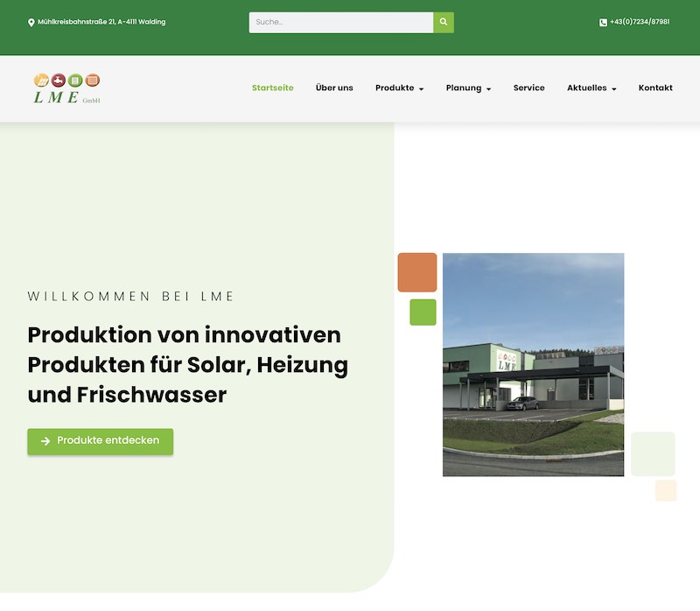This screenshot has width=700, height=611.
Task: Click the WILLKOMMEN BEI LME text
Action: [130, 297]
